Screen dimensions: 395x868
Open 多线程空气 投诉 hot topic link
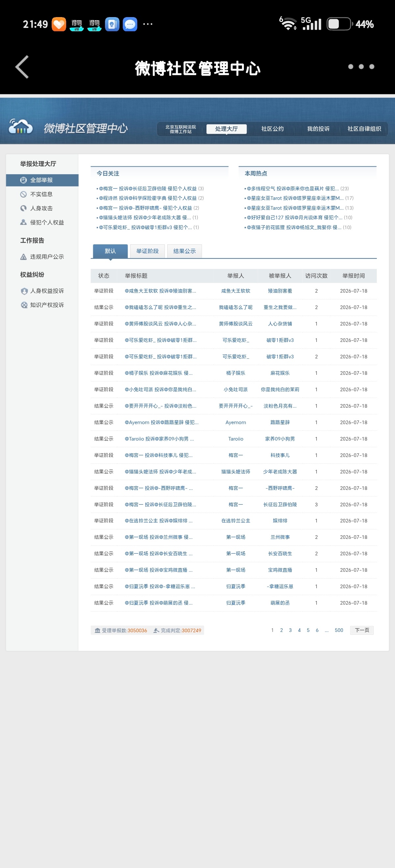293,189
